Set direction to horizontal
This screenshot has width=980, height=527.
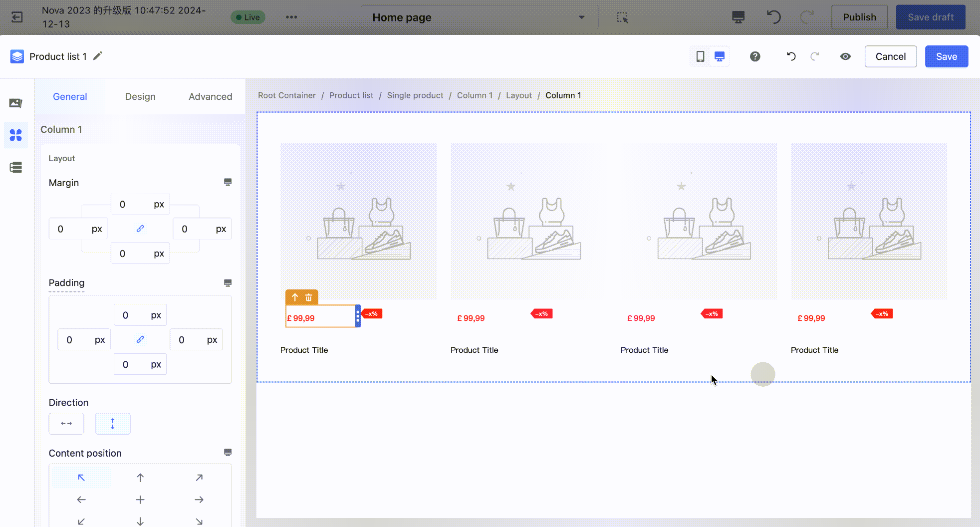tap(66, 423)
